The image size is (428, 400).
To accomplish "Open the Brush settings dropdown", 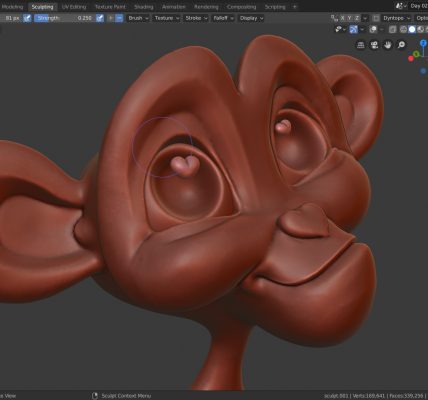I will (x=138, y=18).
